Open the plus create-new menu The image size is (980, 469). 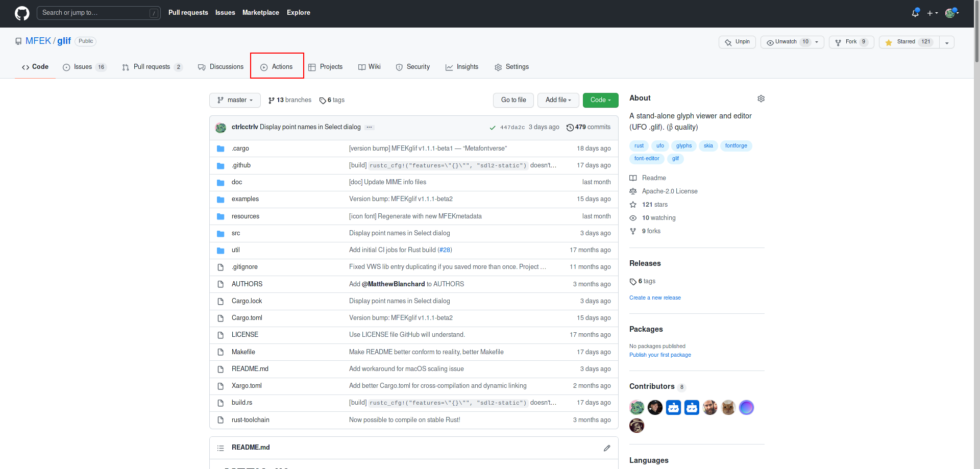(x=933, y=13)
